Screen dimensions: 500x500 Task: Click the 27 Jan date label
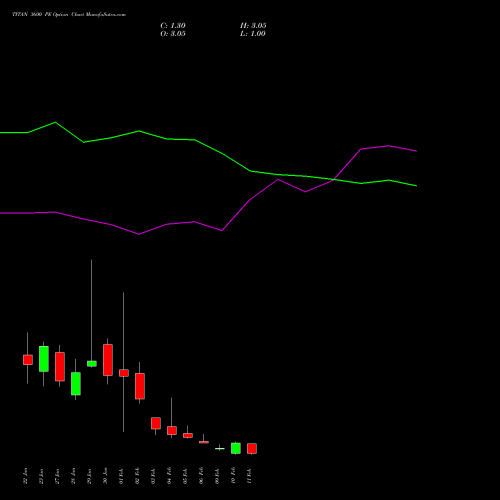(58, 476)
